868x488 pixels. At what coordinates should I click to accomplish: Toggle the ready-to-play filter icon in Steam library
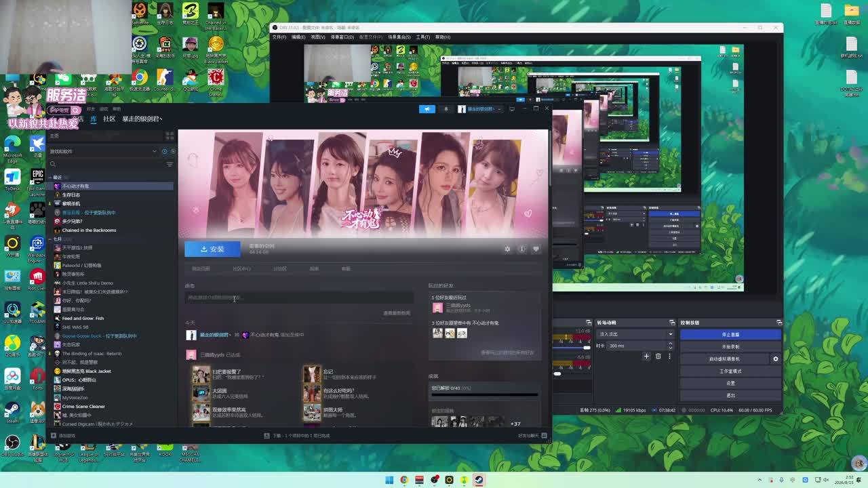(x=172, y=151)
